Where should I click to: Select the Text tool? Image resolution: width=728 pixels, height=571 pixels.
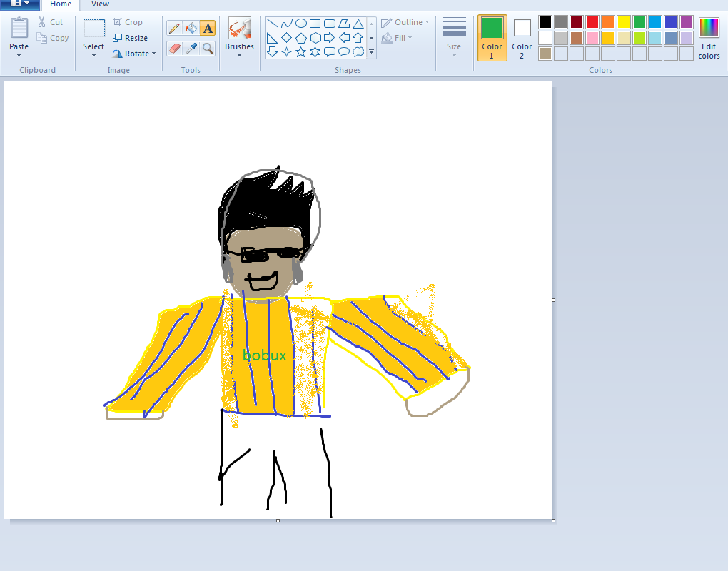click(x=208, y=29)
